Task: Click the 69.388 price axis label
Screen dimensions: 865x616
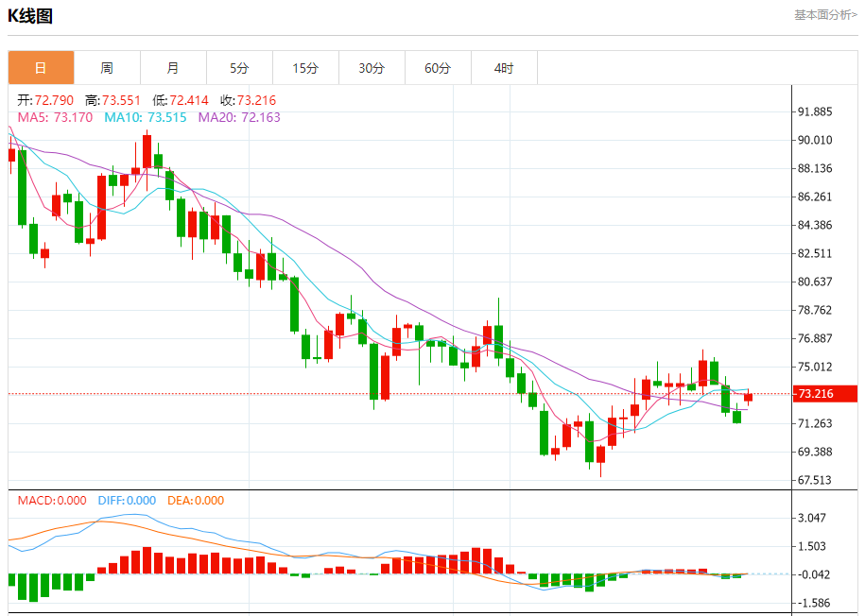Action: (815, 452)
